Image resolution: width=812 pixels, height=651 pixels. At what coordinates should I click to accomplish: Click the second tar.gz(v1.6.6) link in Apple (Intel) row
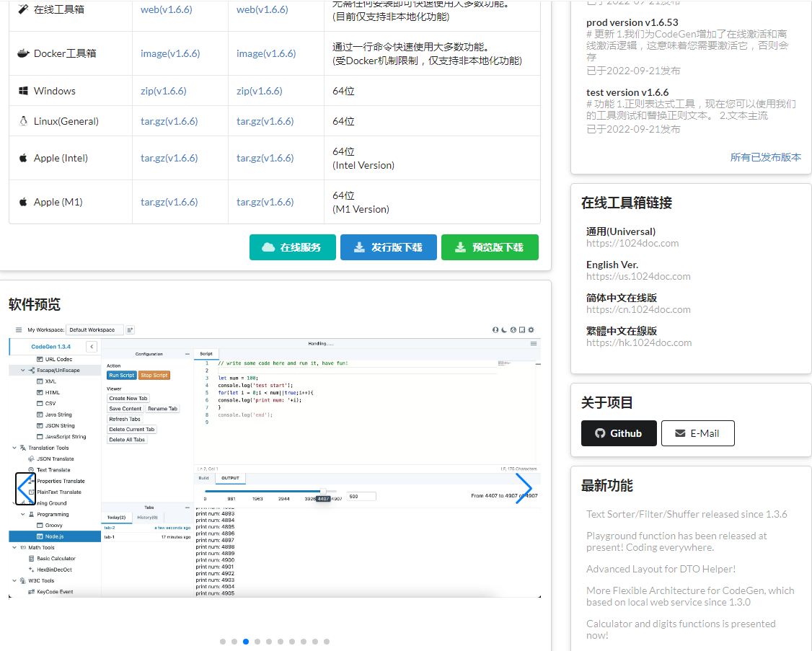tap(265, 158)
